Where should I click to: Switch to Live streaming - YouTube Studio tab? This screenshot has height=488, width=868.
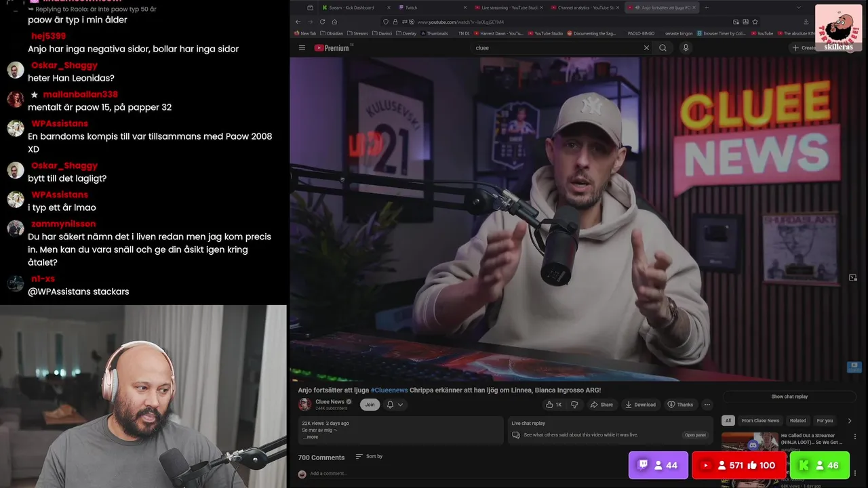(x=509, y=7)
